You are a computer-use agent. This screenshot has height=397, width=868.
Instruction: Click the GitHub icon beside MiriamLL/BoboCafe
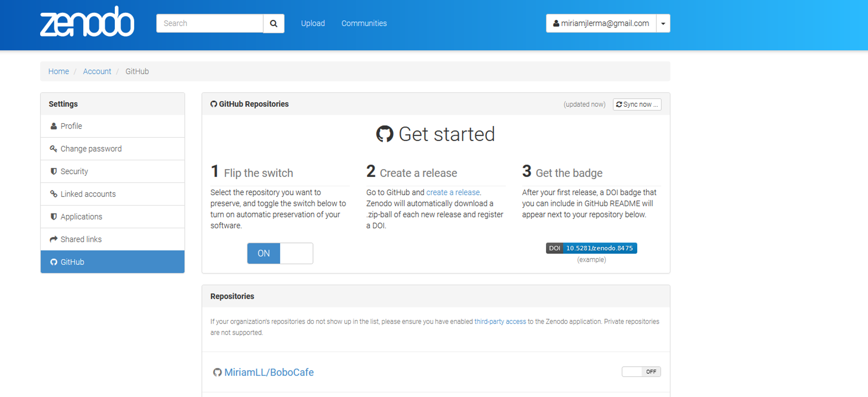217,372
